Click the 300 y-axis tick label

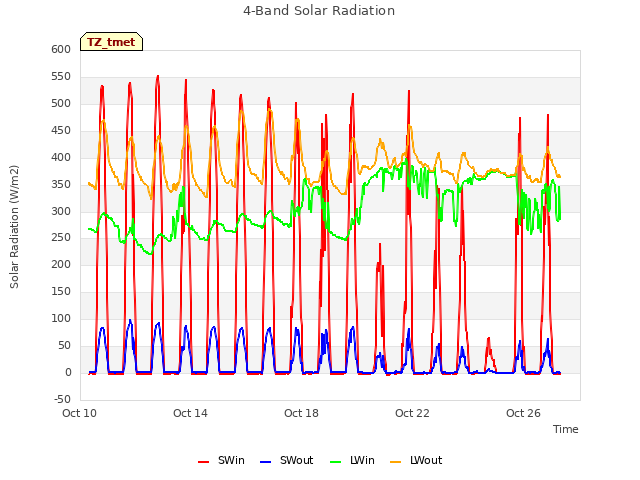61,211
